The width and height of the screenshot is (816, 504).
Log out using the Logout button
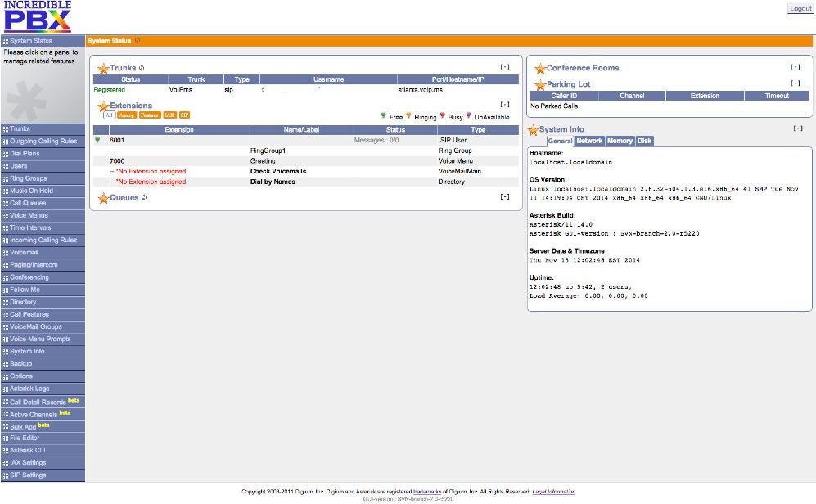(x=800, y=8)
